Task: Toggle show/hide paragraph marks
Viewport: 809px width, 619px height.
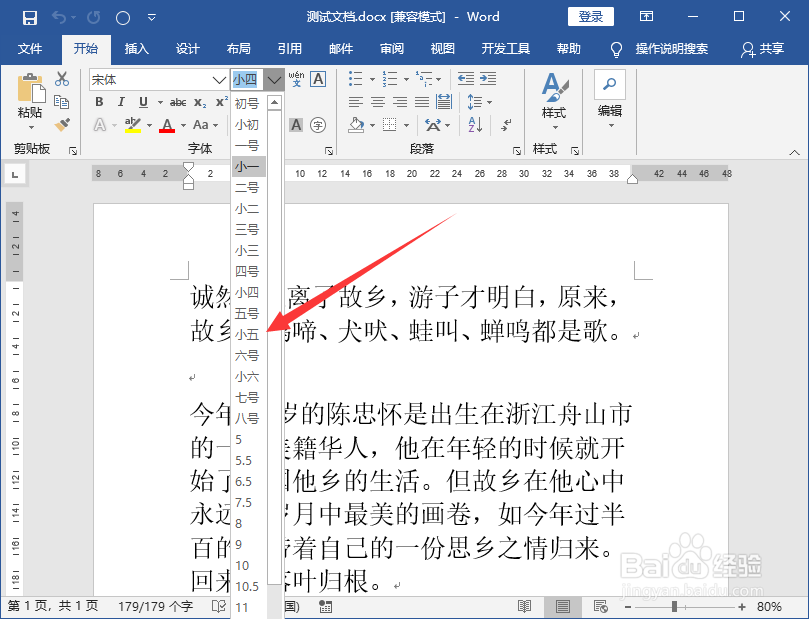Action: pos(505,125)
